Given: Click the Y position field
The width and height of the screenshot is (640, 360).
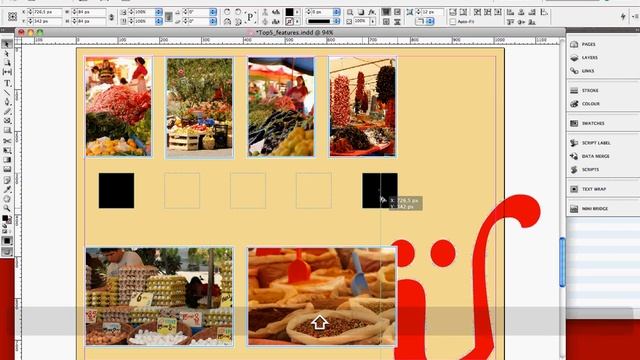Looking at the screenshot, I should (x=48, y=21).
